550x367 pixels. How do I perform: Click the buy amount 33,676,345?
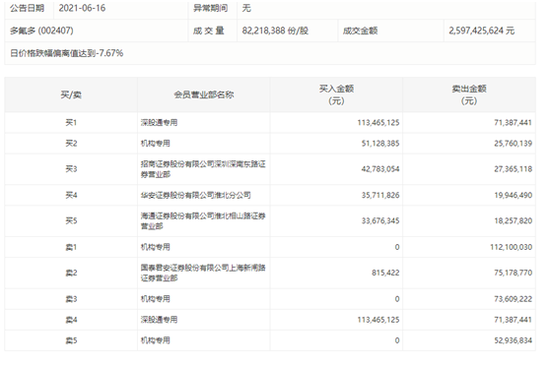pos(380,221)
